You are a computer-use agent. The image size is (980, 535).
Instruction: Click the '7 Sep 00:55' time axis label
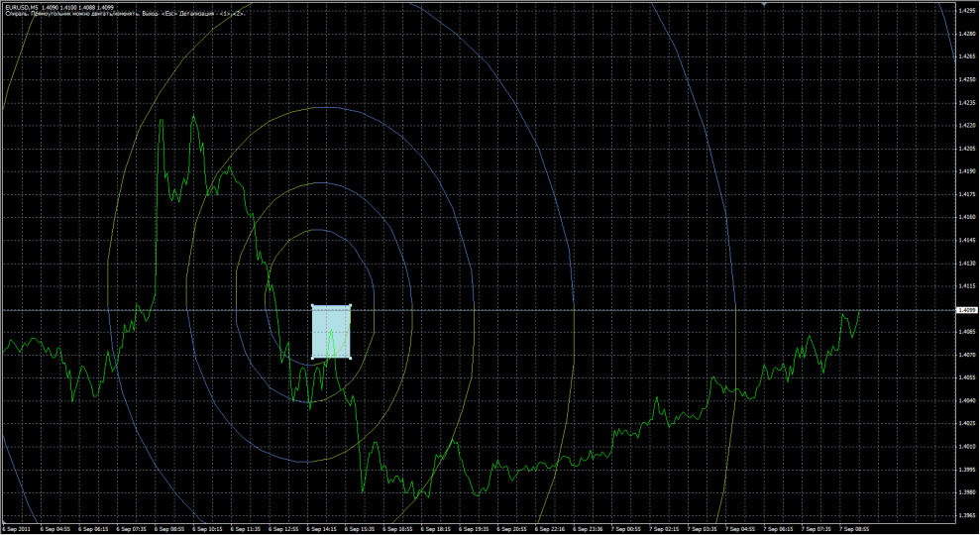[x=627, y=529]
